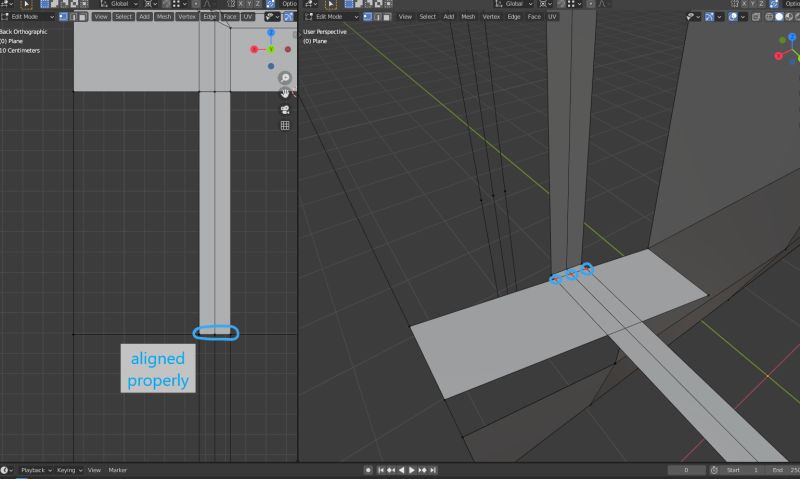Open Edge menu in right viewport
This screenshot has height=479, width=800.
tap(514, 17)
